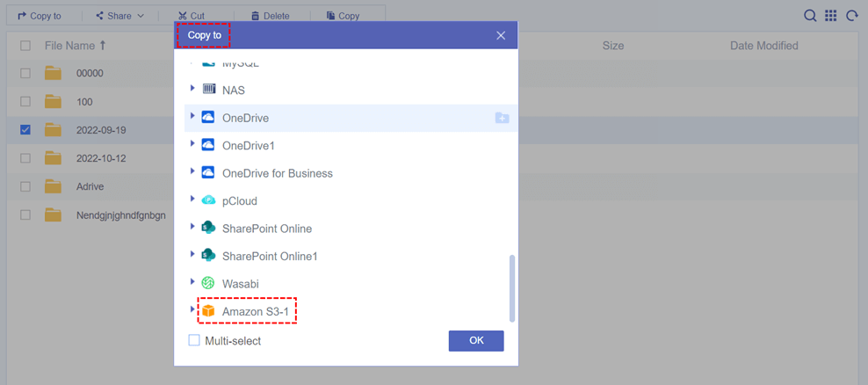The width and height of the screenshot is (868, 385).
Task: Expand the SharePoint Online1 node
Action: pos(192,254)
